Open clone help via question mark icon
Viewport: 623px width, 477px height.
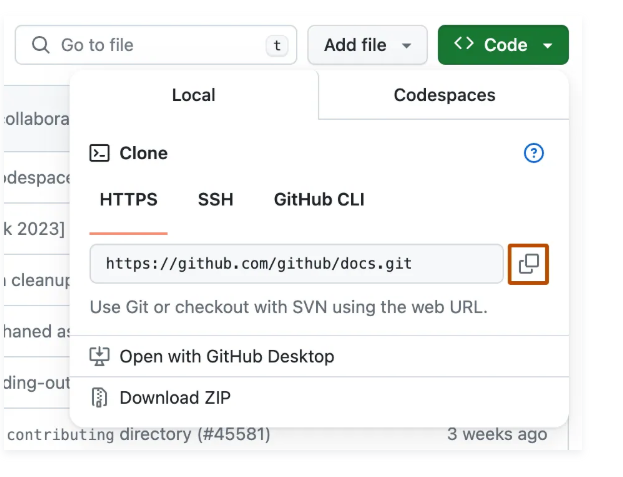click(534, 153)
